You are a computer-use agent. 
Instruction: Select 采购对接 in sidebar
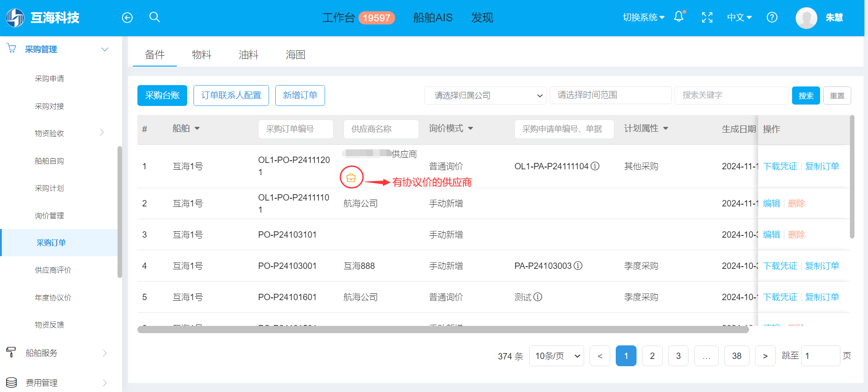(49, 106)
